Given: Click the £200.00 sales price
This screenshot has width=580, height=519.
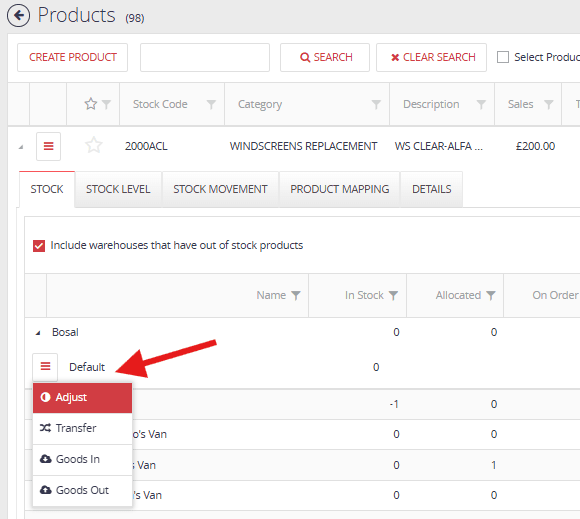Looking at the screenshot, I should point(535,146).
